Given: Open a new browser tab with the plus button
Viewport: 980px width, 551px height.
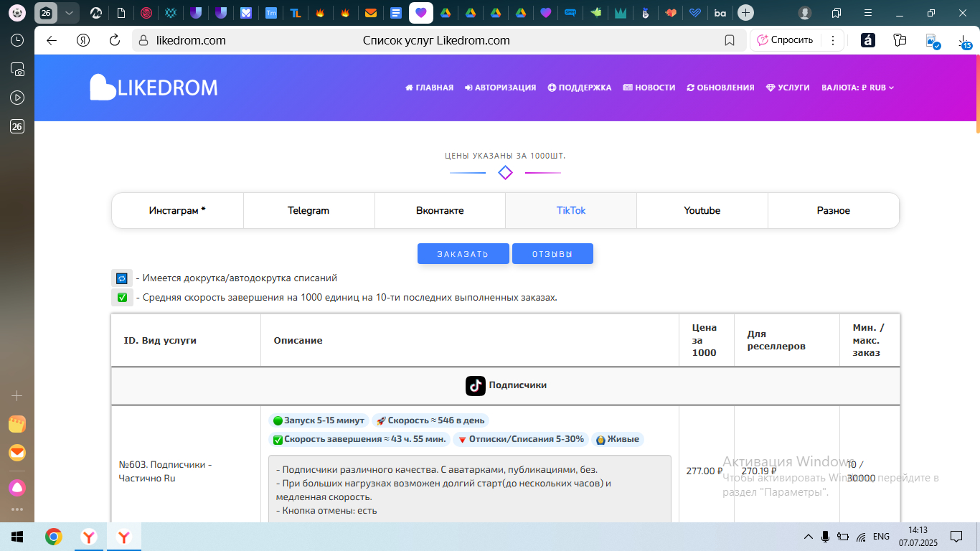Looking at the screenshot, I should [x=746, y=12].
